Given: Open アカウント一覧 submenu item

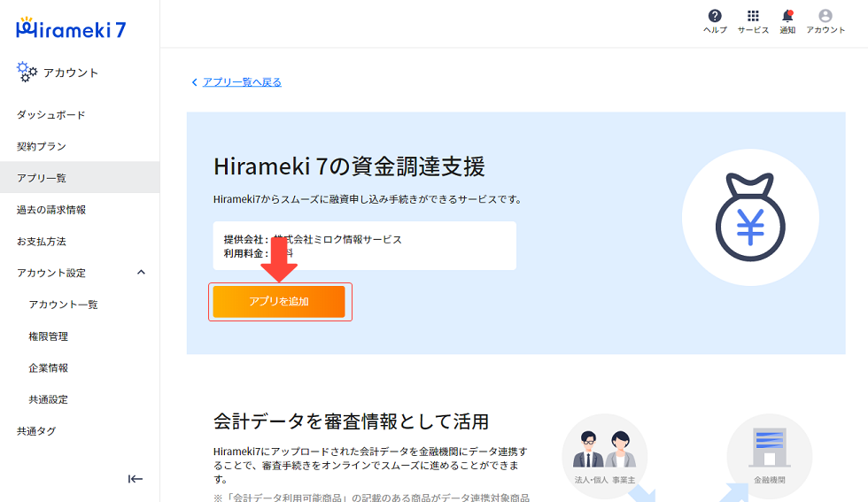Looking at the screenshot, I should point(80,305).
